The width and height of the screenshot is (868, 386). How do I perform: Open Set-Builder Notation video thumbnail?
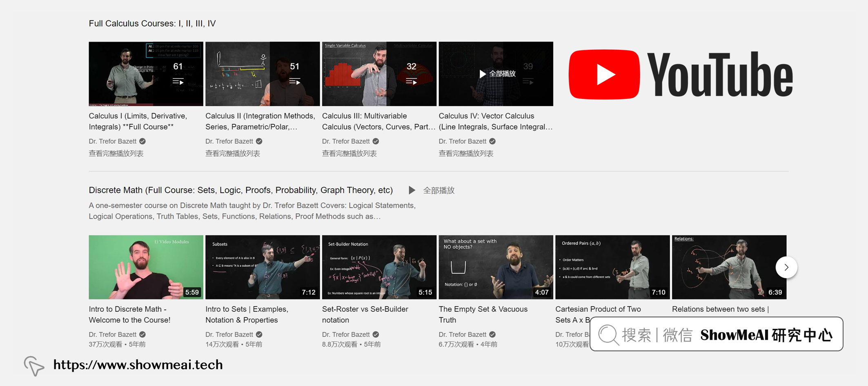(379, 267)
